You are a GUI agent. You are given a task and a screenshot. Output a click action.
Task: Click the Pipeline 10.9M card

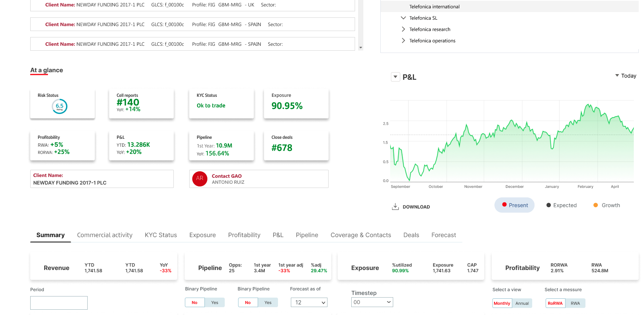tap(221, 146)
